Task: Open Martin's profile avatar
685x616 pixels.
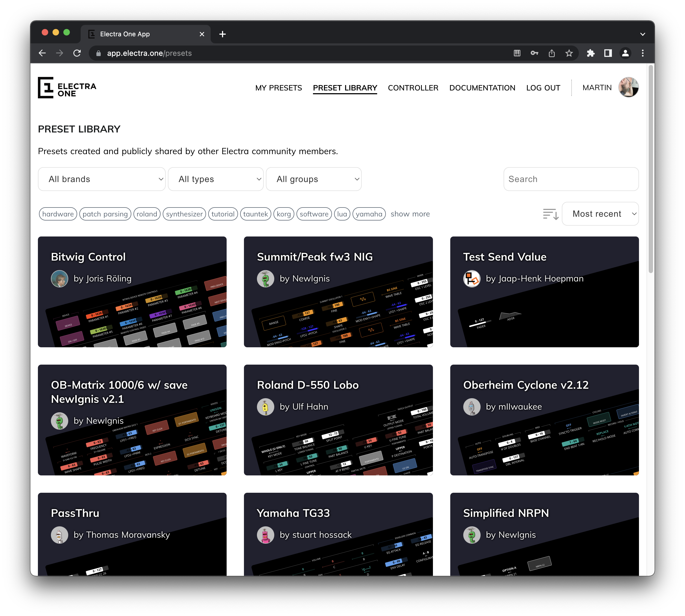Action: click(x=628, y=87)
